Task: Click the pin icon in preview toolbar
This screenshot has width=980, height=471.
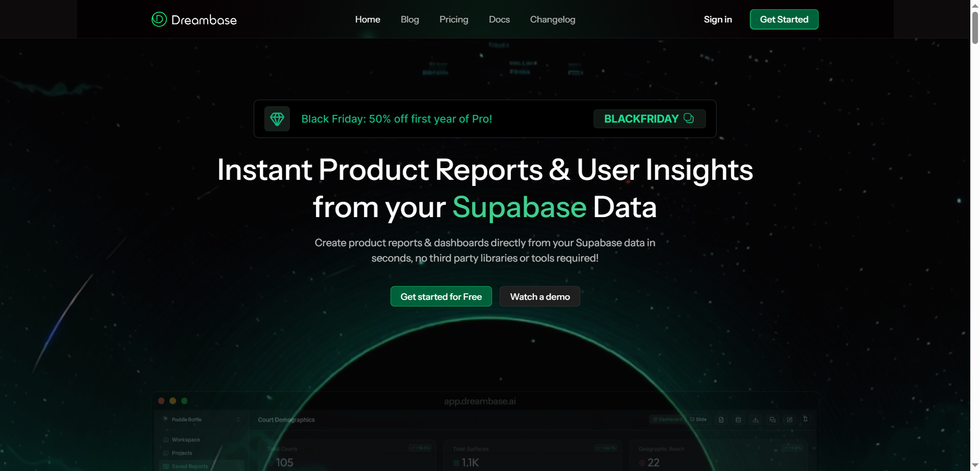Action: pyautogui.click(x=805, y=419)
